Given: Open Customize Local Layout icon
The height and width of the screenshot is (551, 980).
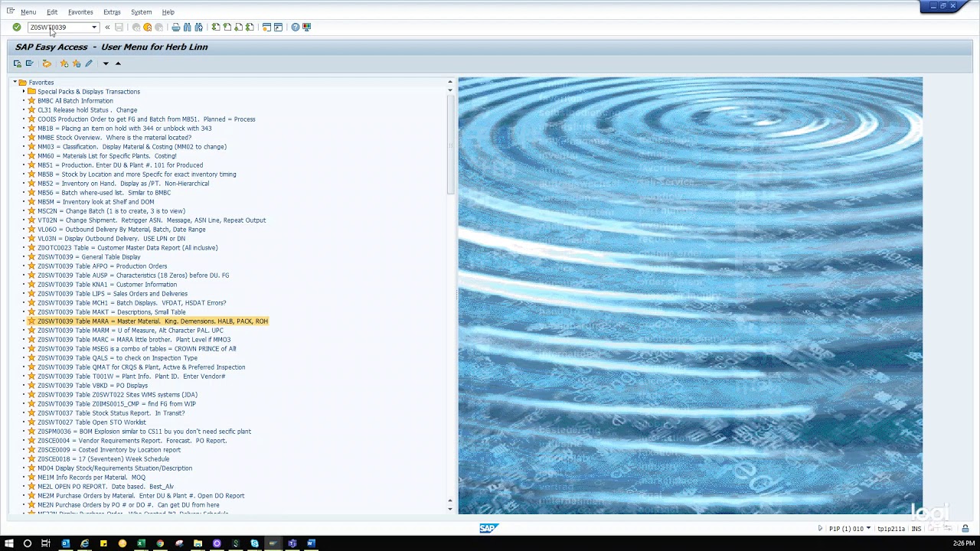Looking at the screenshot, I should click(307, 28).
